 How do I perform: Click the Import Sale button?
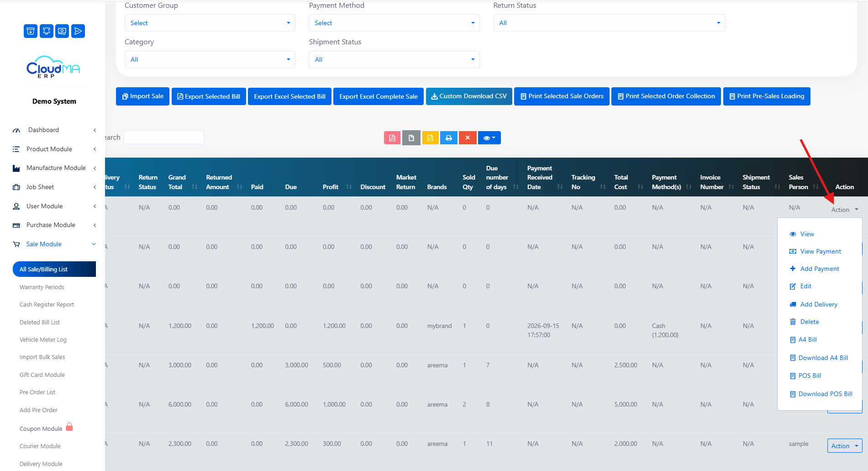tap(143, 96)
